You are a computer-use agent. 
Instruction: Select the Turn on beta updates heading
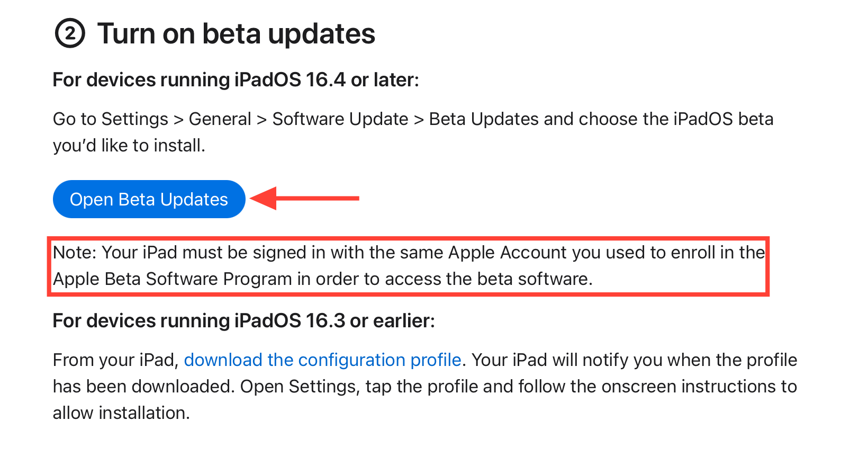[236, 34]
